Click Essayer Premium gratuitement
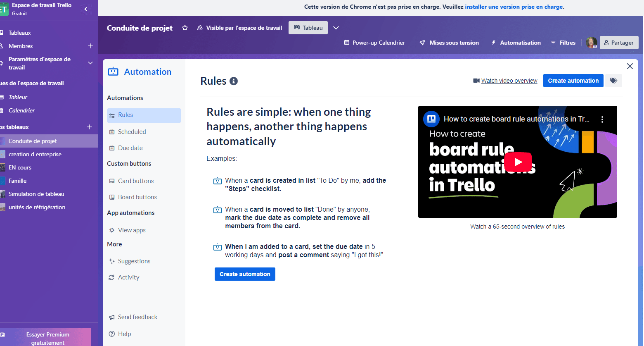This screenshot has height=346, width=644. [46, 338]
